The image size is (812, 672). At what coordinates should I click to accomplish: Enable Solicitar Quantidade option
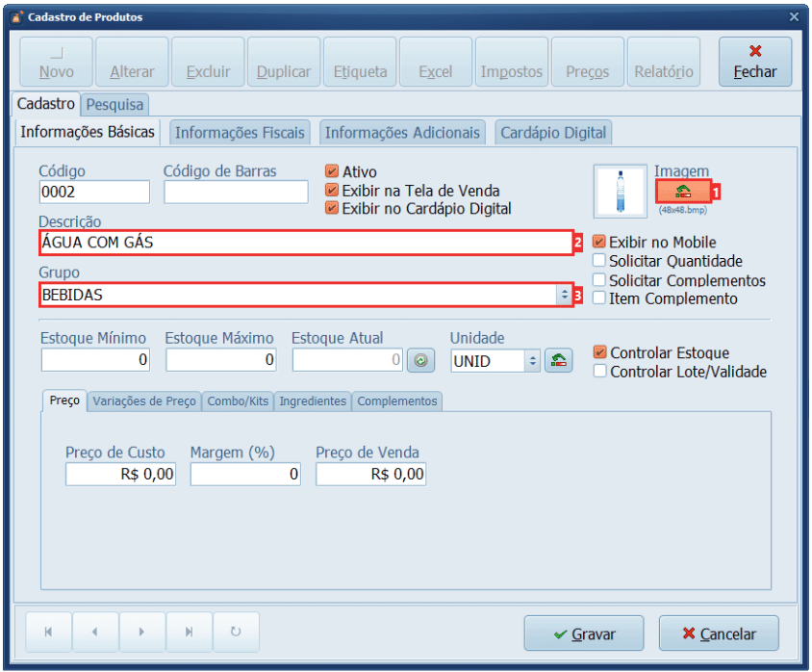point(599,261)
